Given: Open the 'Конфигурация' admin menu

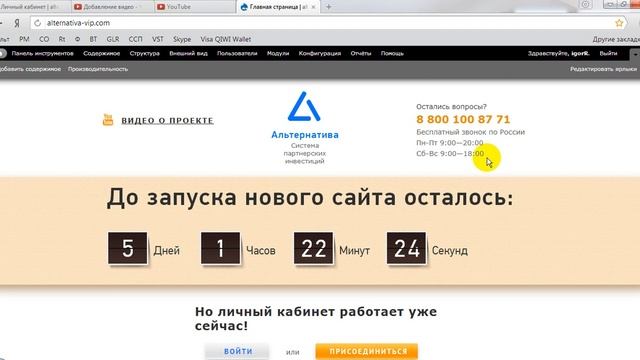Looking at the screenshot, I should 320,53.
